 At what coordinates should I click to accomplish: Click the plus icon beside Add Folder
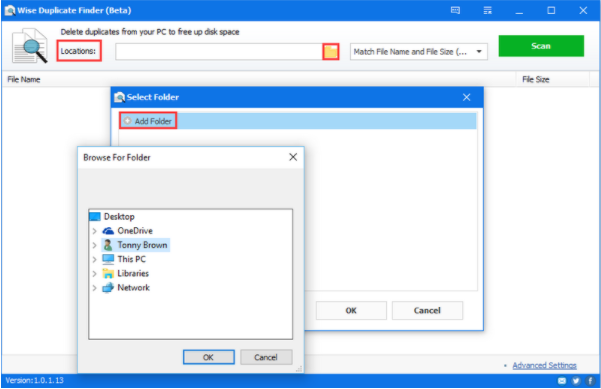[x=127, y=121]
